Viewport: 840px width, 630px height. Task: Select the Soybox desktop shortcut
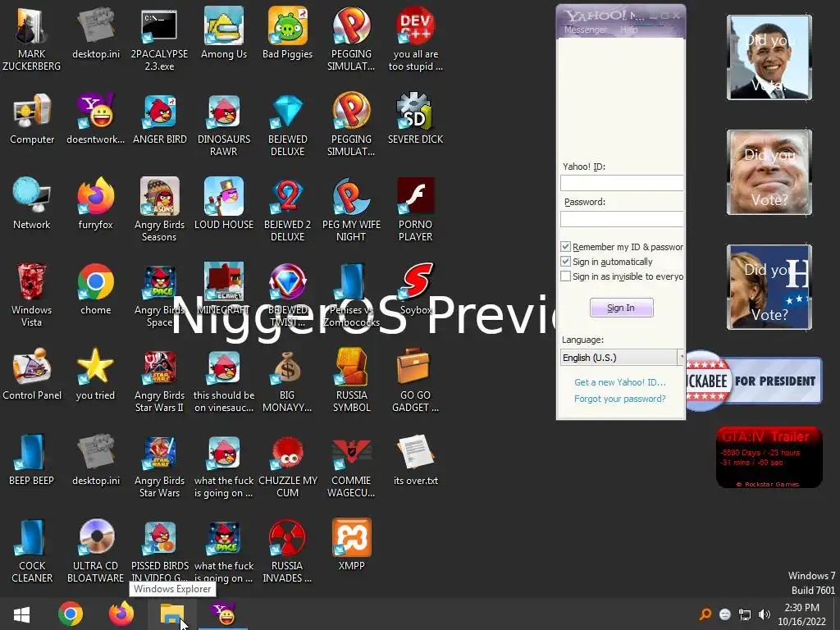click(416, 290)
